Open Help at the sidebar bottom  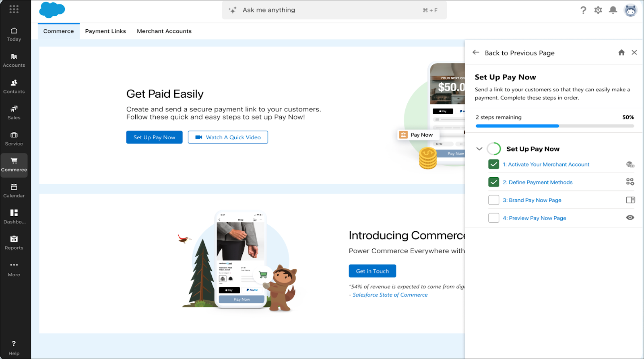click(14, 348)
